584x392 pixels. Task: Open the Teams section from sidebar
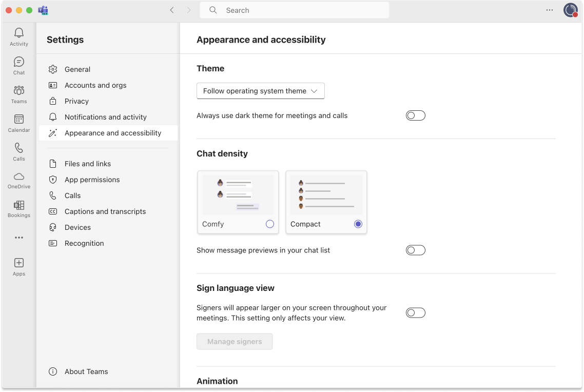click(18, 94)
